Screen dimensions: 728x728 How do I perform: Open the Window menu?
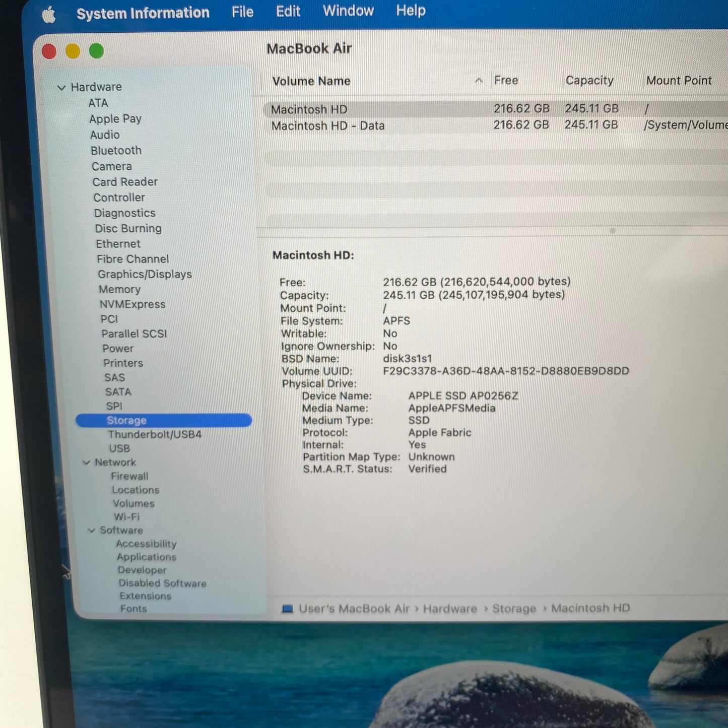tap(348, 11)
